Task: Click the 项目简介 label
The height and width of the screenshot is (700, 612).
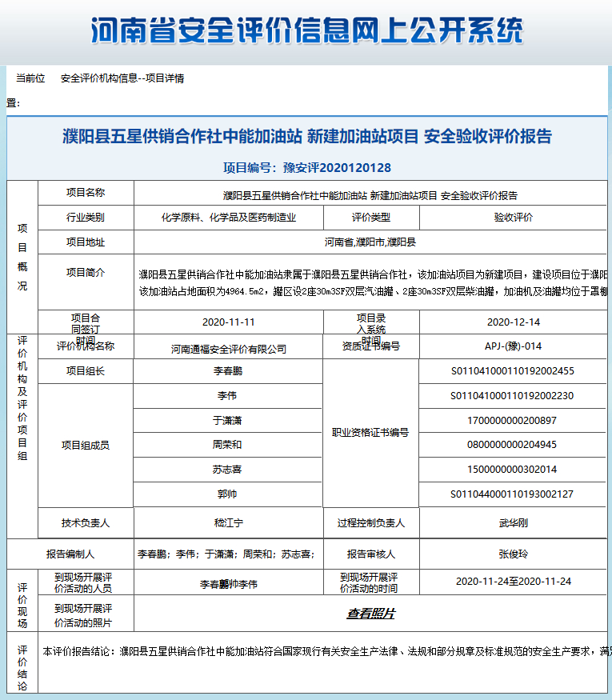Action: [86, 272]
